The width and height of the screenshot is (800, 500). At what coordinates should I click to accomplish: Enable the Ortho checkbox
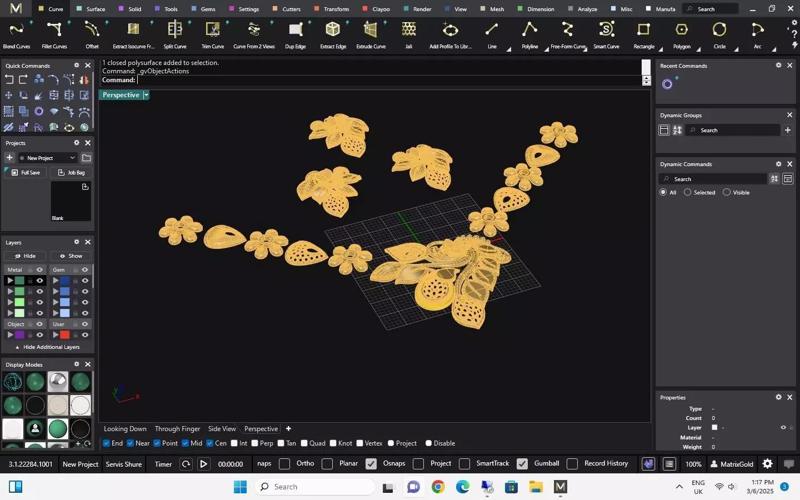coord(285,464)
